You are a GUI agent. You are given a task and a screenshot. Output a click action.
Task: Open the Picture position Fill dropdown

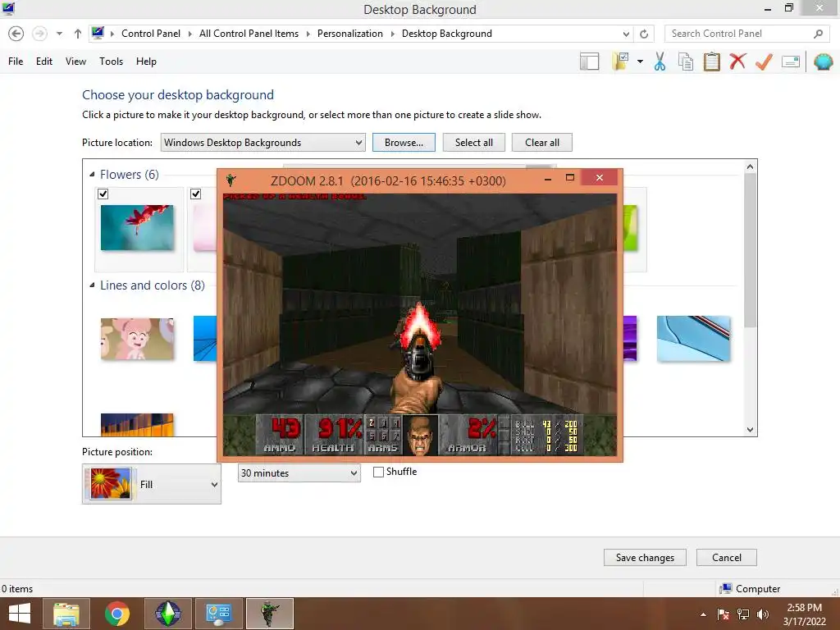pyautogui.click(x=152, y=484)
